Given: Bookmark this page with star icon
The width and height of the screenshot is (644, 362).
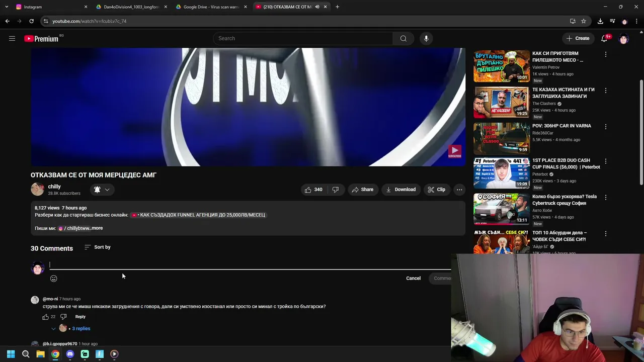Looking at the screenshot, I should (x=584, y=21).
